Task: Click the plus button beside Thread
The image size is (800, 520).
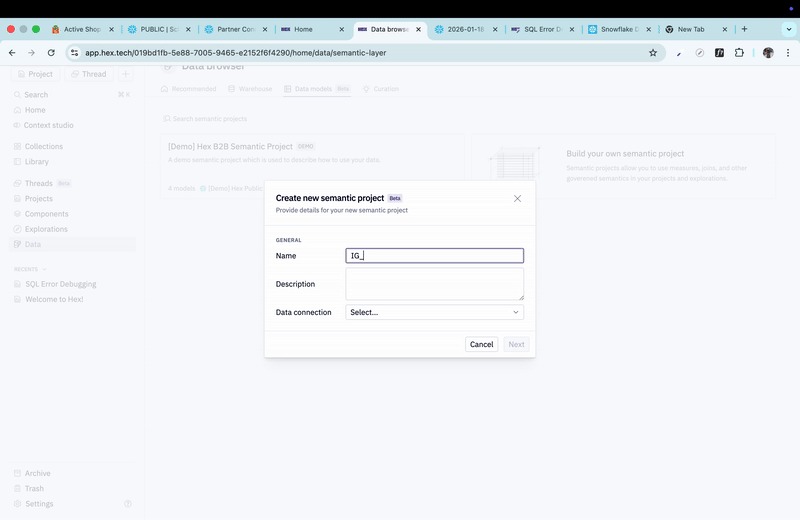Action: pyautogui.click(x=126, y=74)
